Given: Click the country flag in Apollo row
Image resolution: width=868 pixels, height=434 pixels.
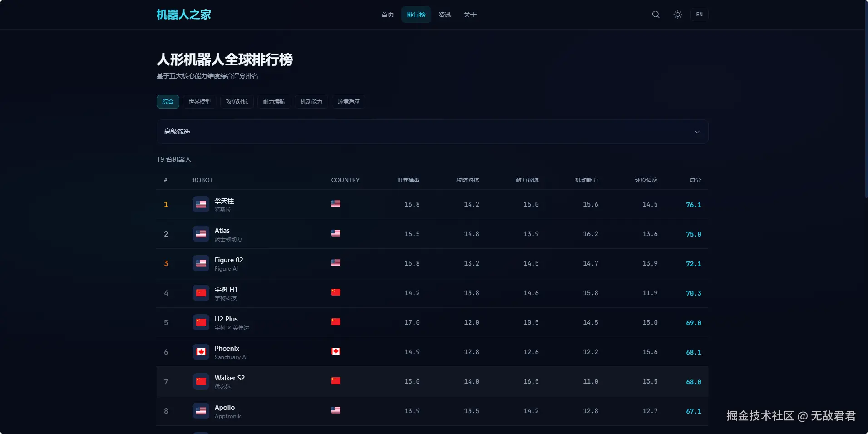Looking at the screenshot, I should pos(336,410).
